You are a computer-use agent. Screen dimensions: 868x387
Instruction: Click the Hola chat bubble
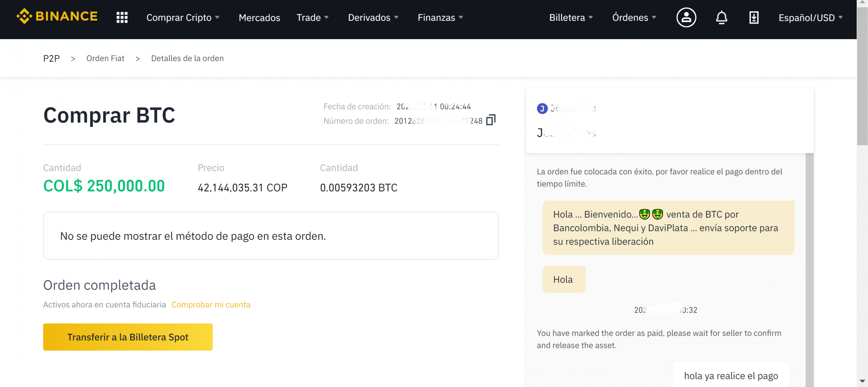click(564, 279)
